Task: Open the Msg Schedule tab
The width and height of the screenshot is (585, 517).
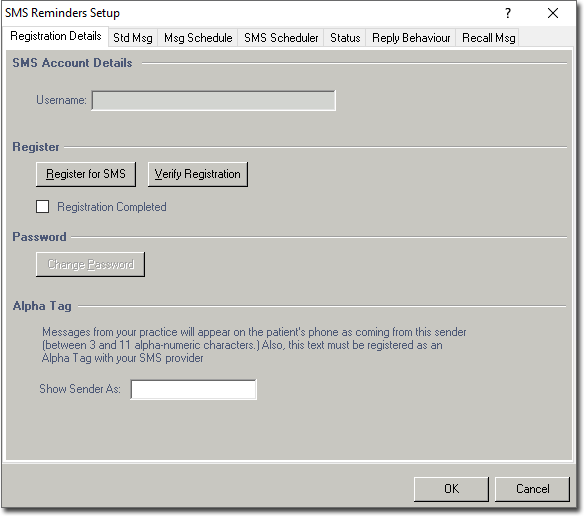Action: coord(198,38)
